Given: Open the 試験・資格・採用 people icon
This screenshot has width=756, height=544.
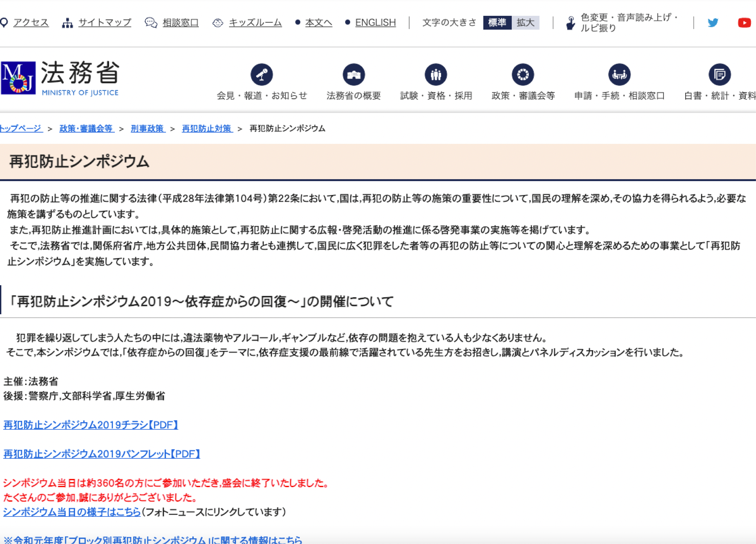Looking at the screenshot, I should pyautogui.click(x=436, y=74).
